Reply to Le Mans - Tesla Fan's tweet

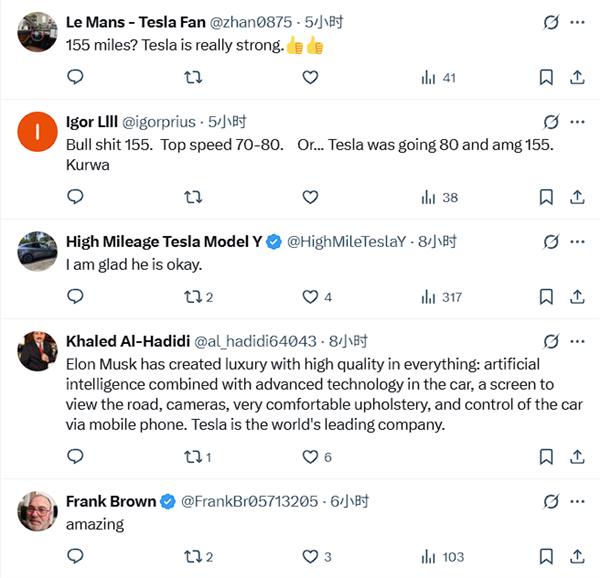tap(75, 77)
